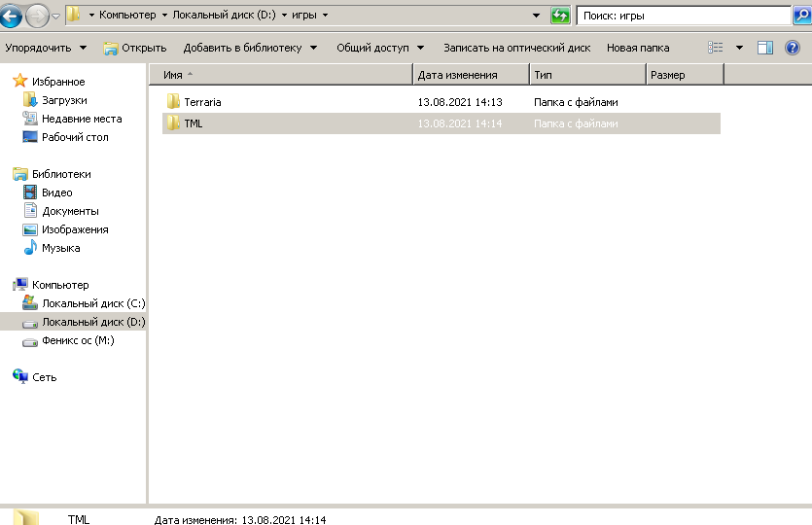Click the Музыка note icon
Screen dimensions: 812x525
point(30,247)
